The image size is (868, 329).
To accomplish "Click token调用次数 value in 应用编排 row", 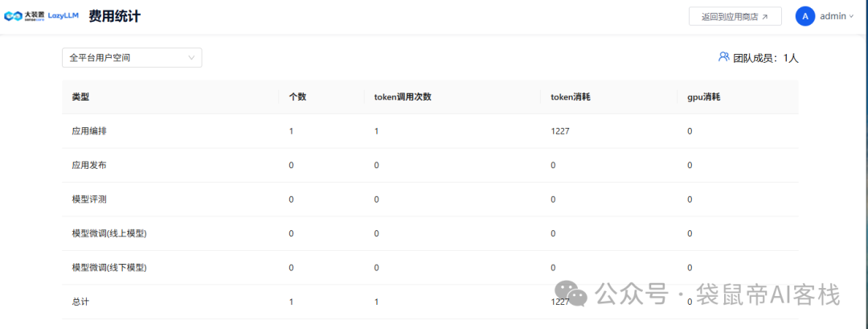I will coord(377,131).
